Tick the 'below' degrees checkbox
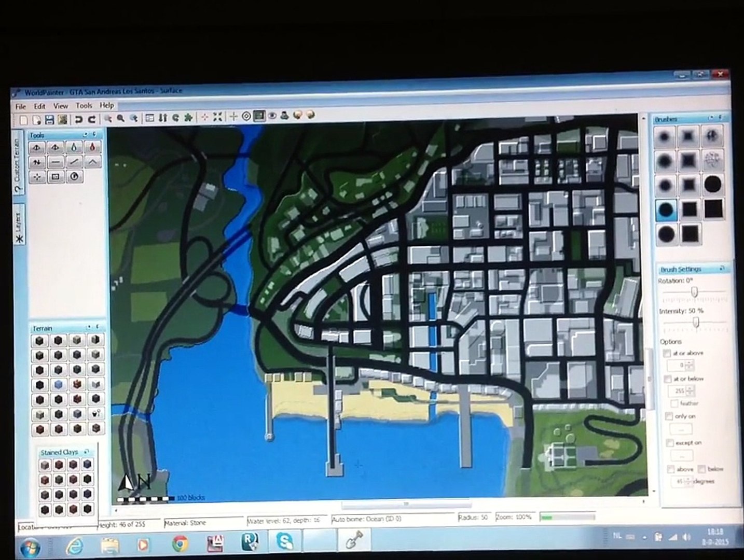This screenshot has width=744, height=560. (701, 469)
